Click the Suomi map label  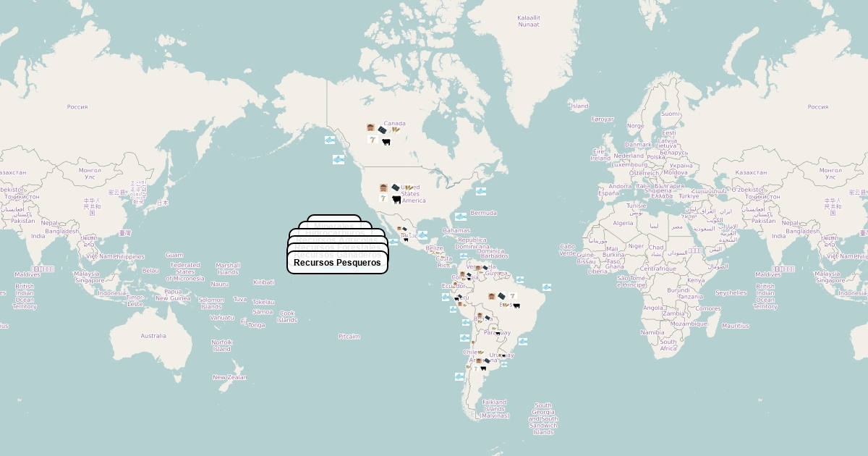[x=671, y=114]
